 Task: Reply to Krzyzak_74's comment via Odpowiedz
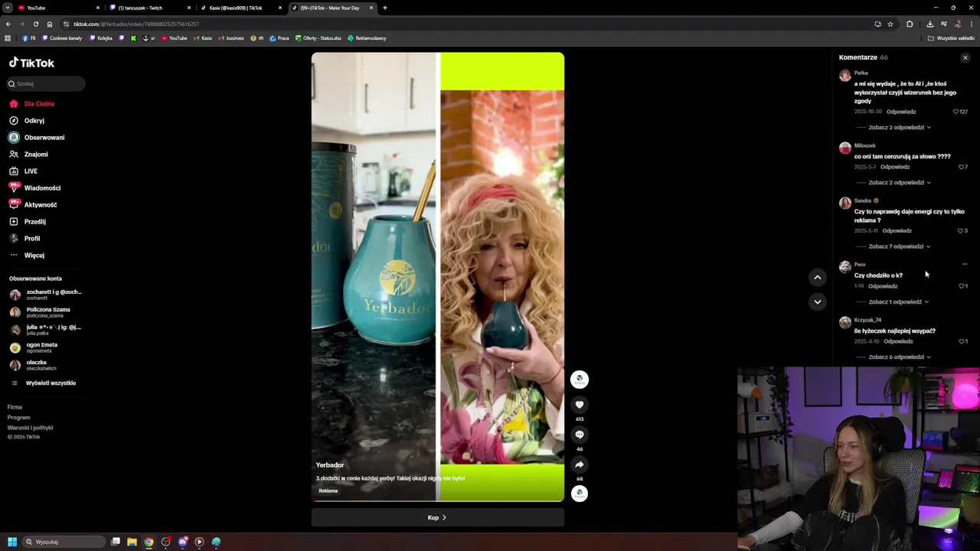898,341
